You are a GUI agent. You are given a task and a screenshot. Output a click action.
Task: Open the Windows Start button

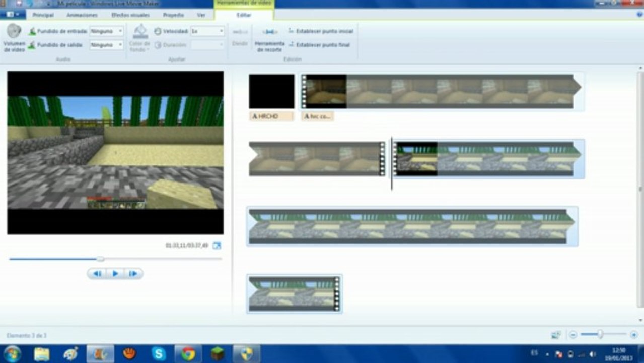pos(12,354)
